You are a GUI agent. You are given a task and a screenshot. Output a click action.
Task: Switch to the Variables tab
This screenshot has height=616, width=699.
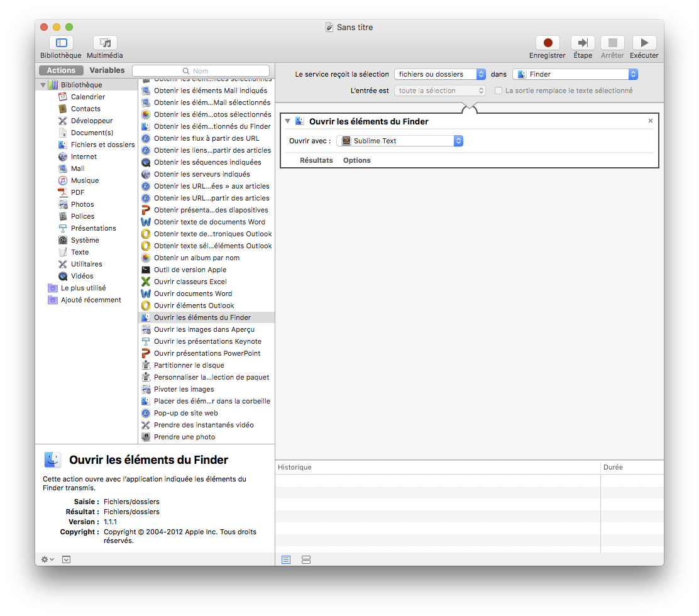[x=107, y=70]
